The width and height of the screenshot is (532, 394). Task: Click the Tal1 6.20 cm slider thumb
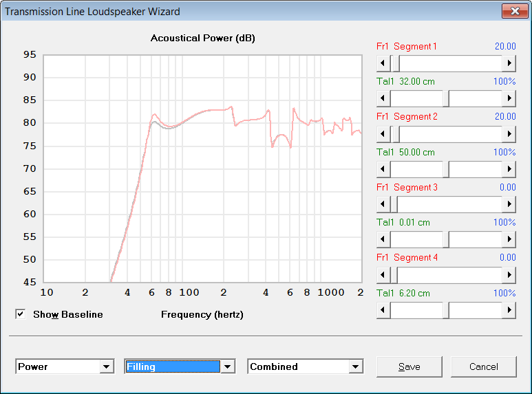pos(446,310)
